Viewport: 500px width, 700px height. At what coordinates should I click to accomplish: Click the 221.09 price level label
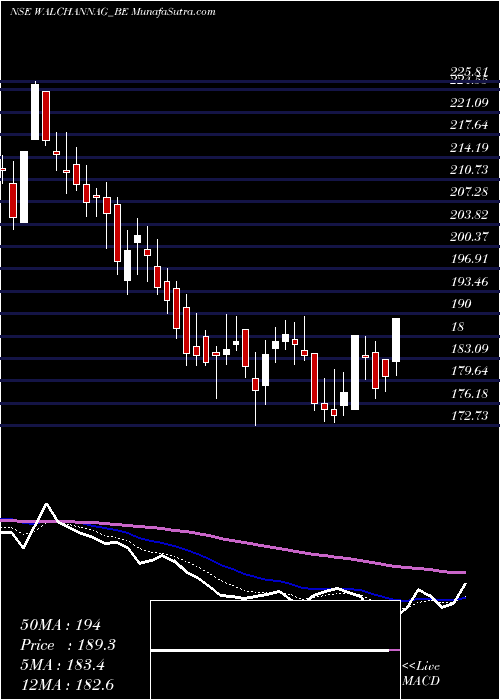pyautogui.click(x=469, y=103)
